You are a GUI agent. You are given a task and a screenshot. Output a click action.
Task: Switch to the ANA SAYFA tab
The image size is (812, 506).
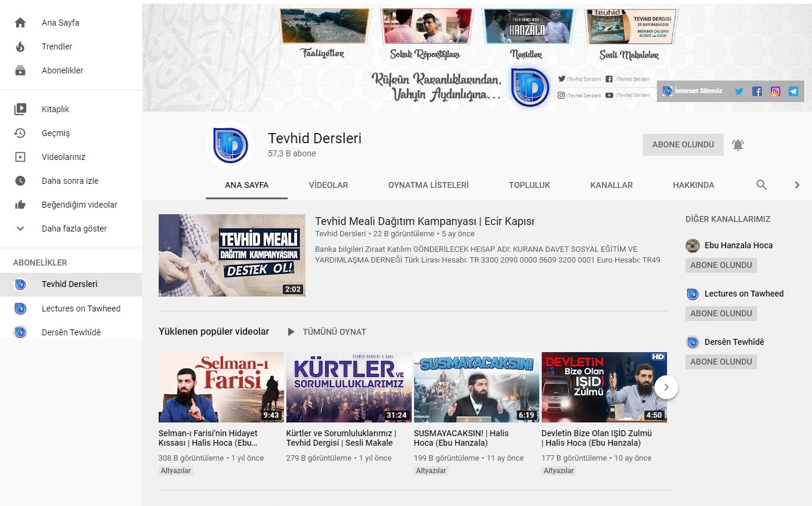coord(246,185)
